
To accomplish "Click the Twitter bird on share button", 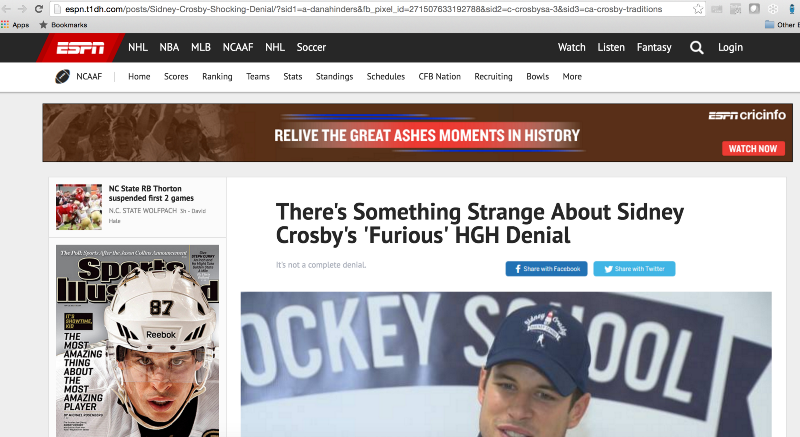I will pyautogui.click(x=608, y=269).
